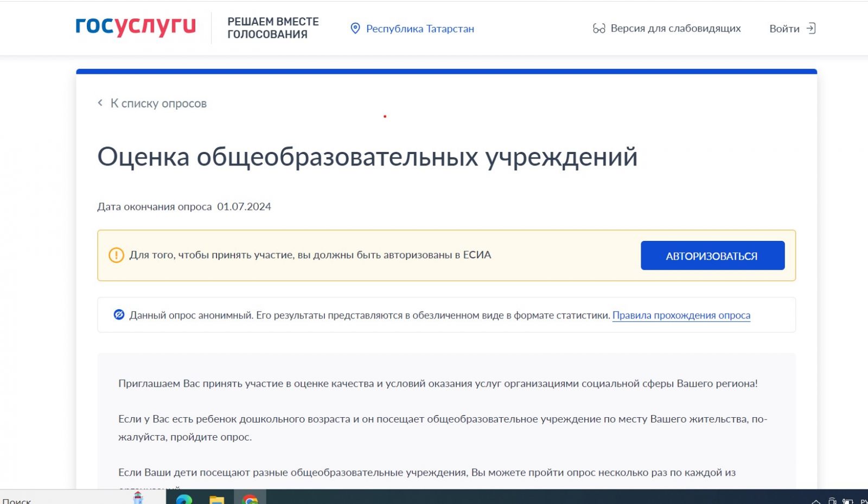Open File Explorer from the taskbar
The height and width of the screenshot is (504, 868).
pos(216,499)
